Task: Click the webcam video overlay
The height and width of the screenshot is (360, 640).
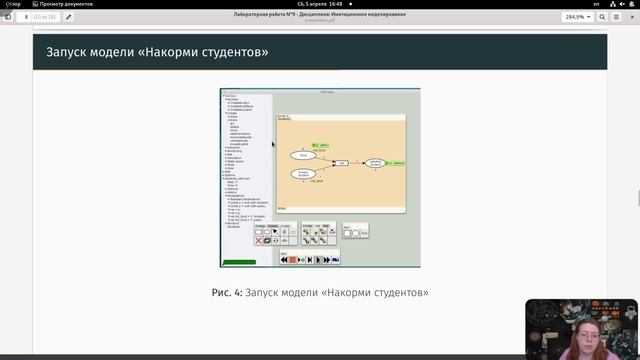Action: pyautogui.click(x=581, y=329)
